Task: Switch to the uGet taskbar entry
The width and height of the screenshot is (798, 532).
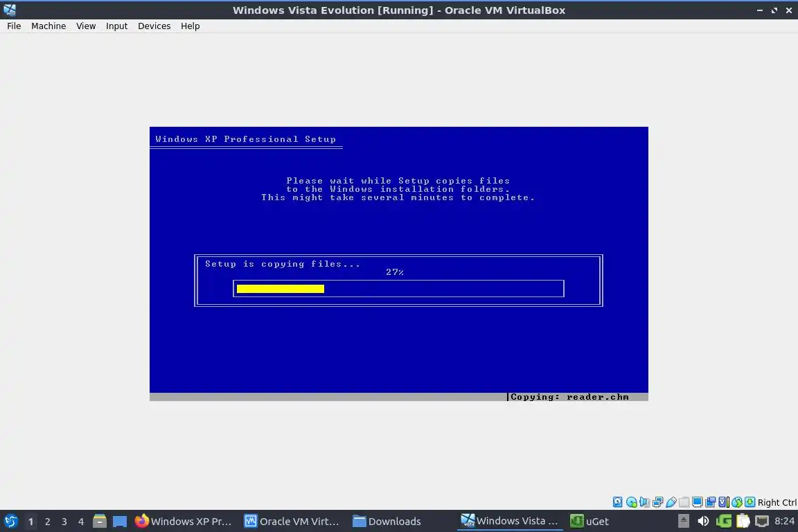Action: pos(589,522)
